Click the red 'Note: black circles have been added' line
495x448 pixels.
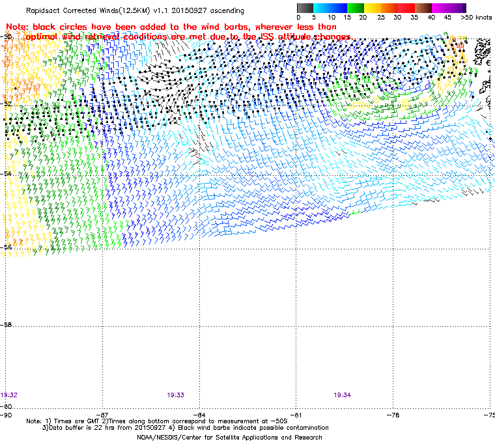coord(171,27)
